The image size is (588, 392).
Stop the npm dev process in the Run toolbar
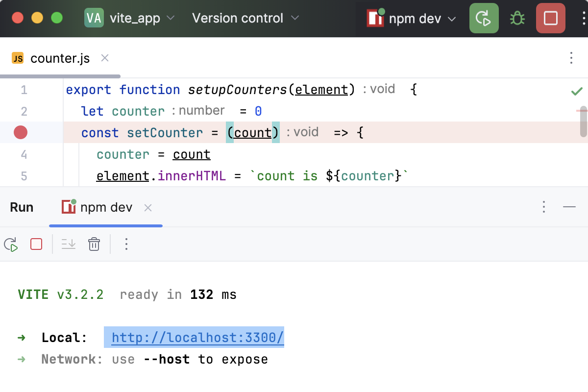(x=36, y=244)
